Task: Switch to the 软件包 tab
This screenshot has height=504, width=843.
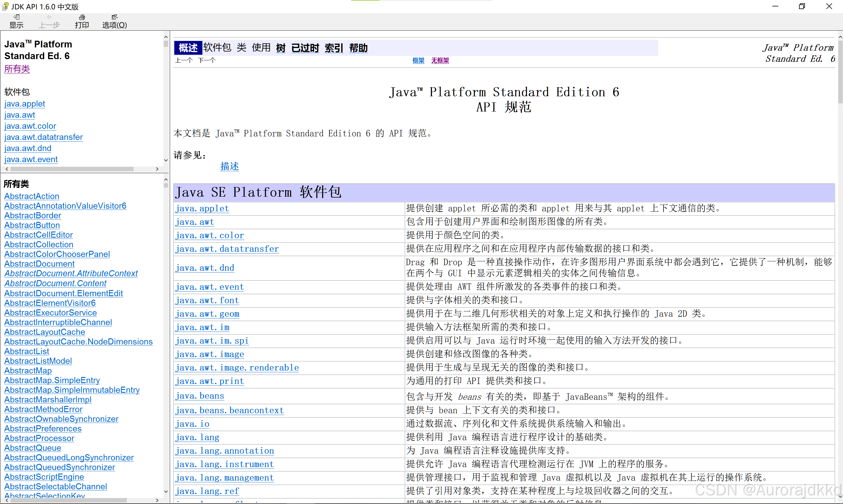Action: 217,48
